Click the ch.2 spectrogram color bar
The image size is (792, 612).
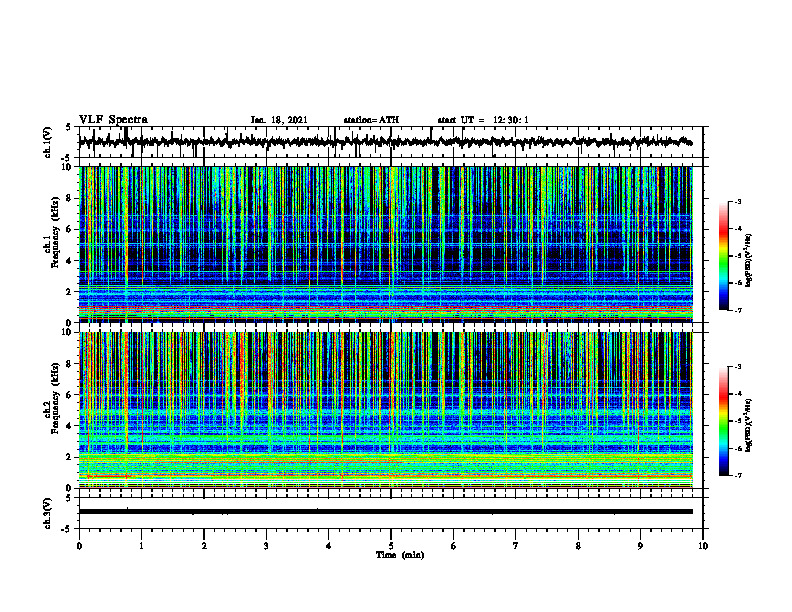pos(723,421)
